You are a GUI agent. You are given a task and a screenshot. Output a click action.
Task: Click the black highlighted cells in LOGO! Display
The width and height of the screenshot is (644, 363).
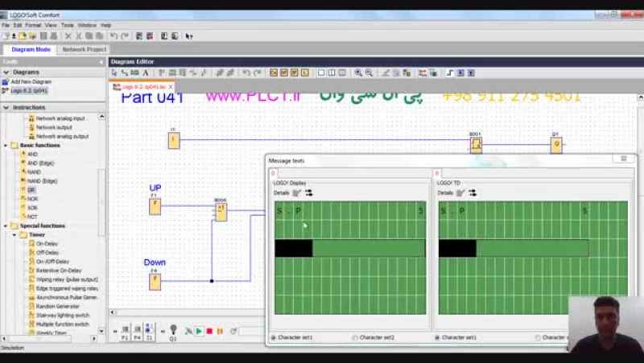[x=294, y=249]
